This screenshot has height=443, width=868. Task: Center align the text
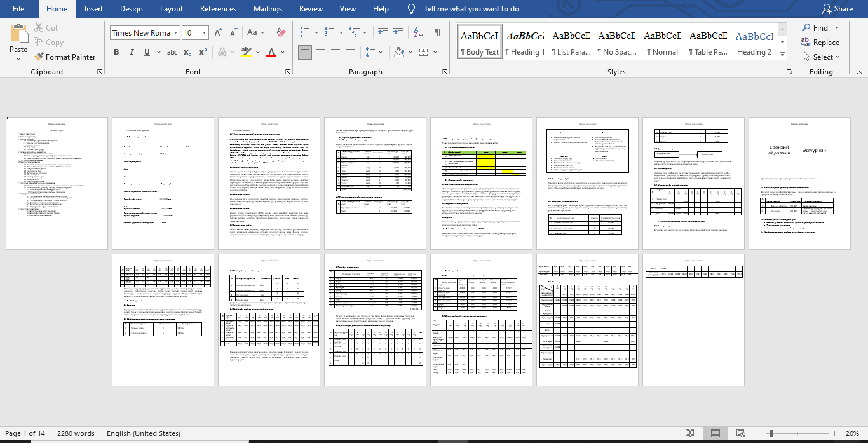(x=320, y=52)
